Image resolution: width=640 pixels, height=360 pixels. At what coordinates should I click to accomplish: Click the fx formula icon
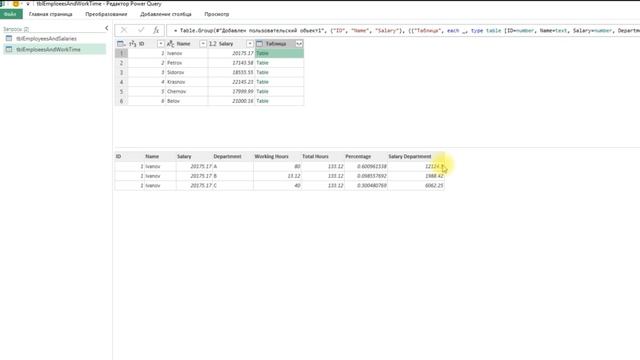pyautogui.click(x=156, y=30)
